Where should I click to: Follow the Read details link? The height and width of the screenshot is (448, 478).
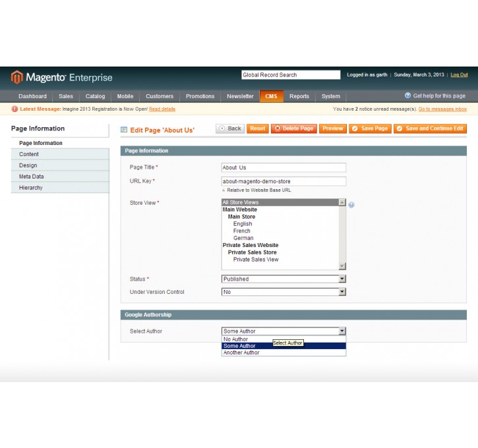tap(162, 109)
